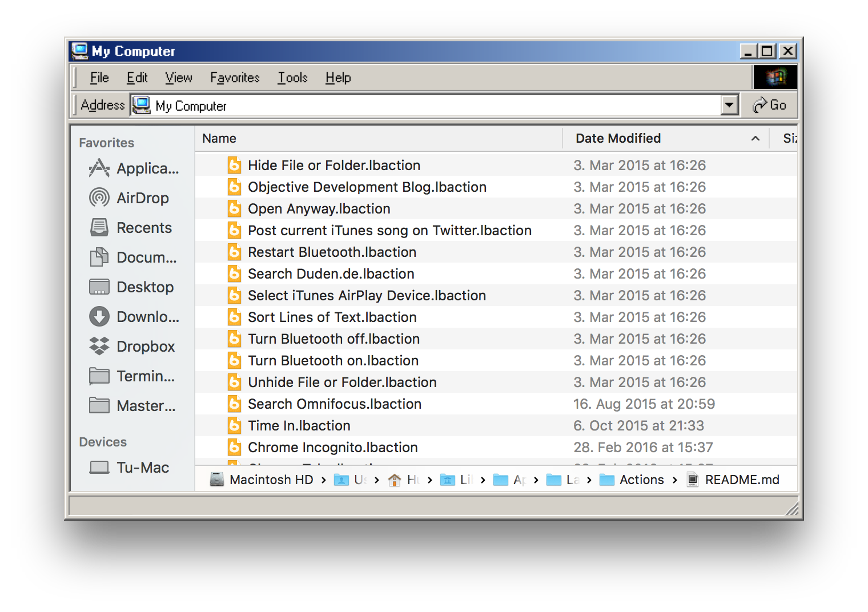Select the Master... folder icon
Screen dimensions: 868x612
click(x=99, y=406)
